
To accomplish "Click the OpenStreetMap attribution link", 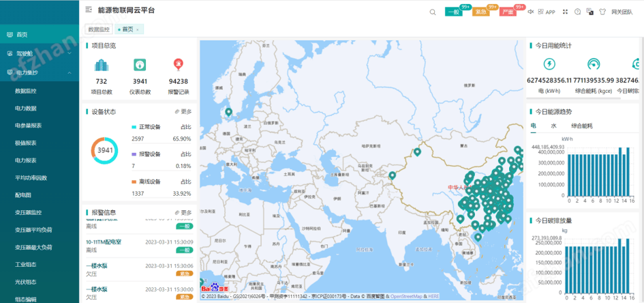I will click(x=405, y=296).
